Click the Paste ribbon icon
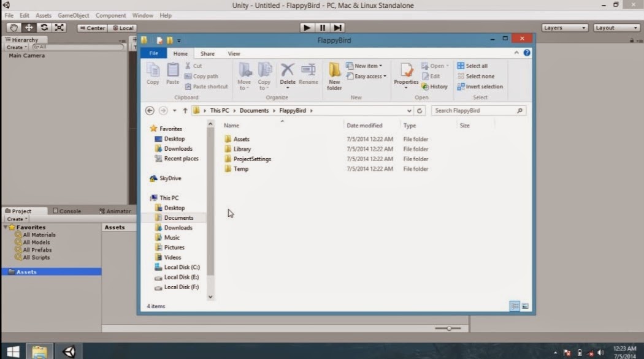Screen dimensions: 644x359 (172, 74)
